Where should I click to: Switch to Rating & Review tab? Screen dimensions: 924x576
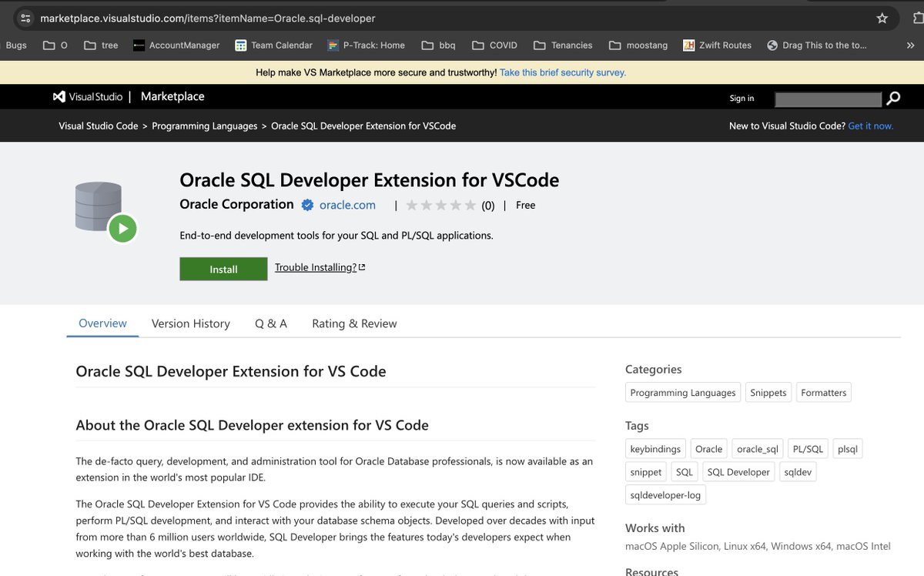pyautogui.click(x=354, y=323)
